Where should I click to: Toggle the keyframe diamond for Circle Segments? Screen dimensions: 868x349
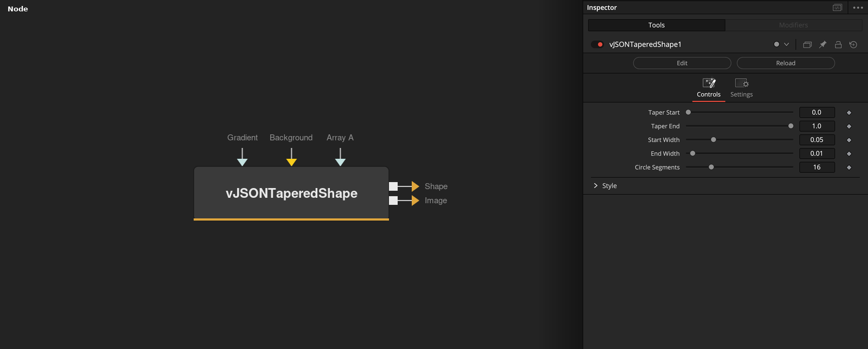(849, 167)
